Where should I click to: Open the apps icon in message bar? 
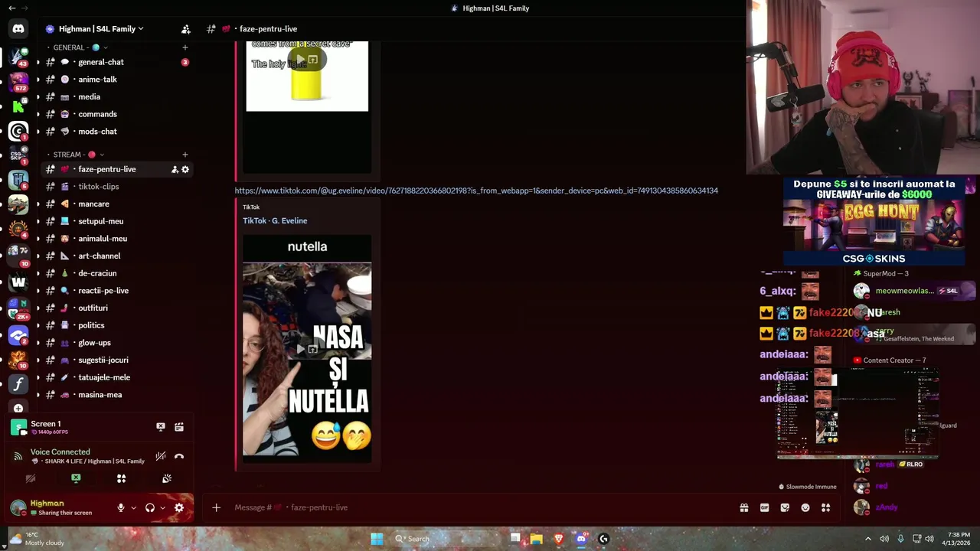(825, 507)
